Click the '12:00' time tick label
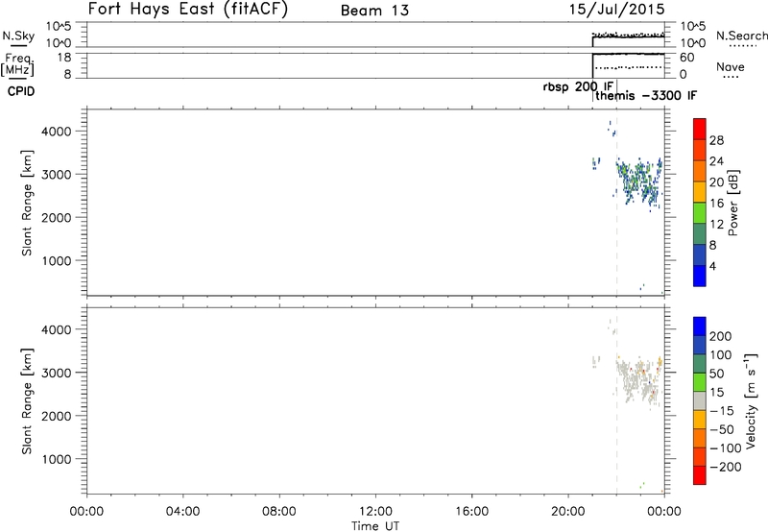This screenshot has height=532, width=768. coord(375,512)
